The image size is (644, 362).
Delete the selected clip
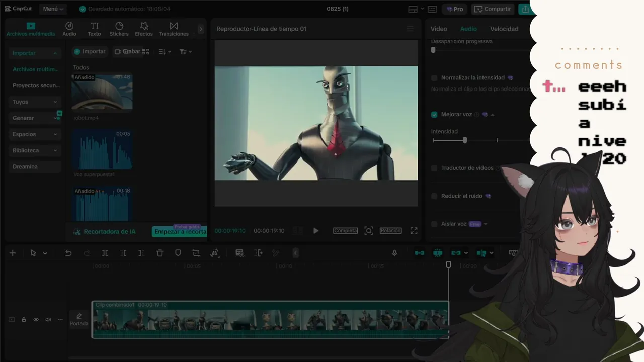click(159, 253)
